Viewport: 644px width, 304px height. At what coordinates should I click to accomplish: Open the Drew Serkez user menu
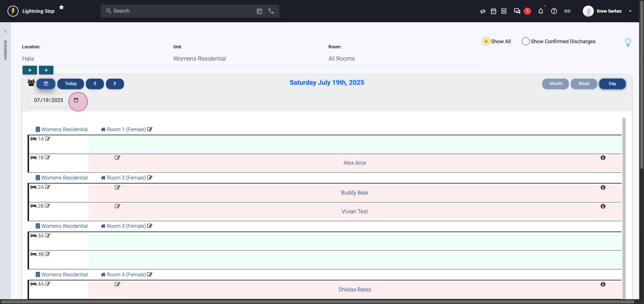(x=608, y=11)
